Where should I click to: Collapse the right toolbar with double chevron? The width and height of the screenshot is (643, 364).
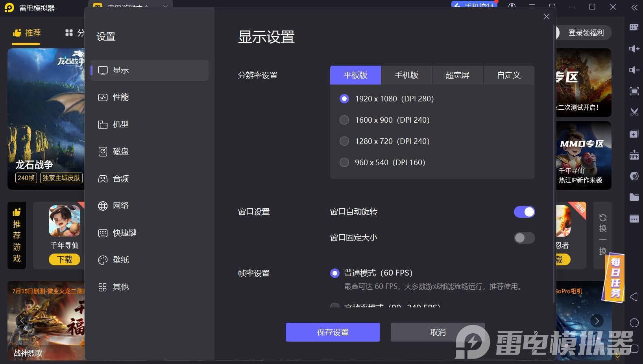click(634, 7)
